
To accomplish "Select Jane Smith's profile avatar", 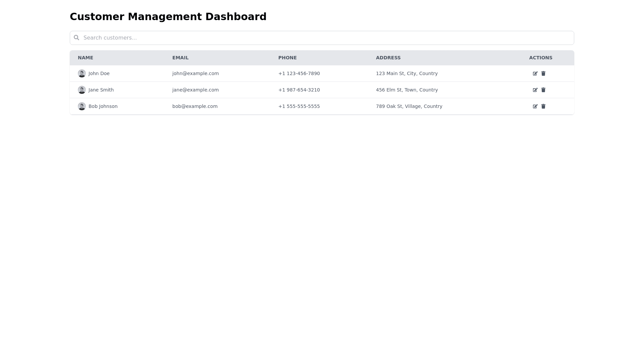I will click(82, 90).
